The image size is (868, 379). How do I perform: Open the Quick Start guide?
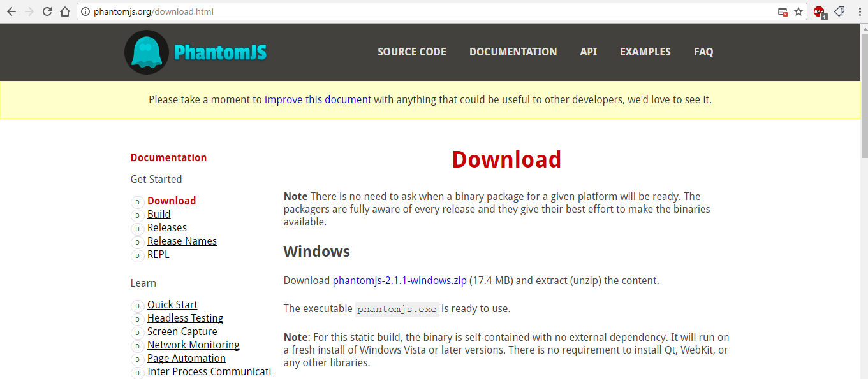coord(172,304)
